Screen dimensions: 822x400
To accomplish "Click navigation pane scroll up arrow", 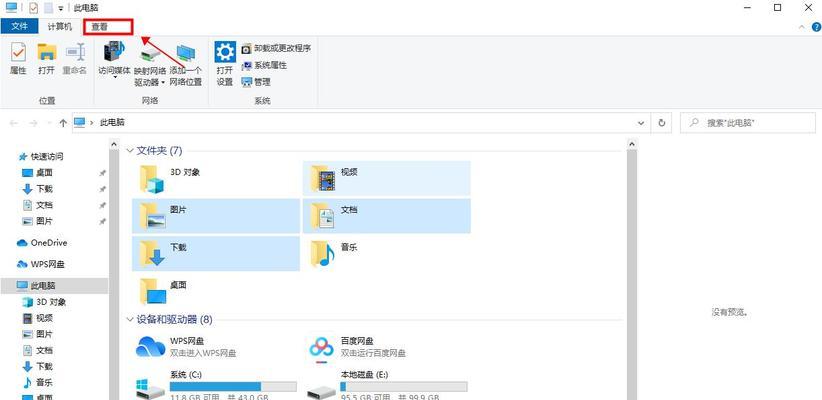I will (114, 144).
